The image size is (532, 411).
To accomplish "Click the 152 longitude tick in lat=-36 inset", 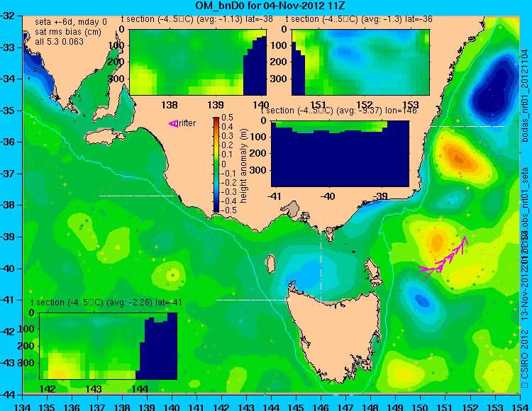I will coord(365,105).
